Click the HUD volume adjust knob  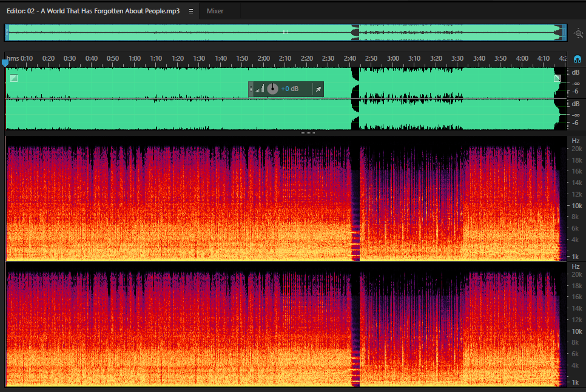click(x=272, y=89)
